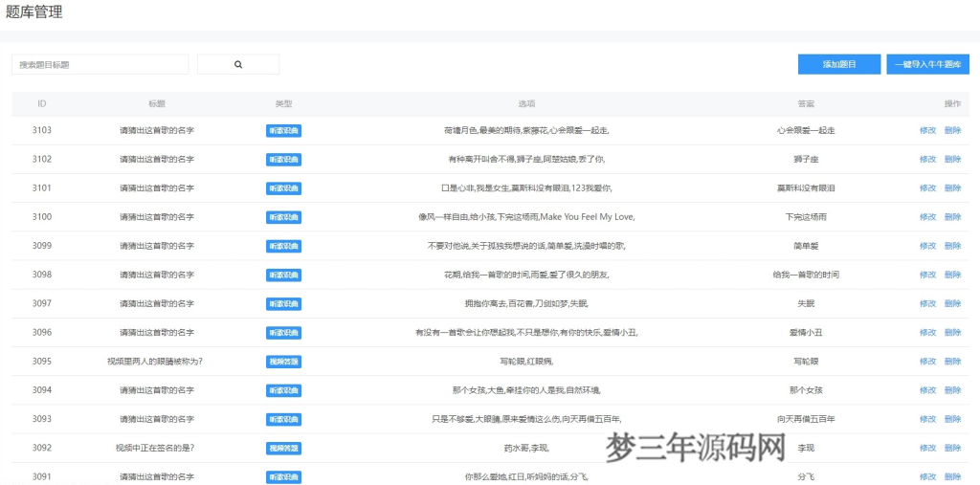Image resolution: width=980 pixels, height=485 pixels.
Task: Click the 选项 column header
Action: (x=527, y=103)
